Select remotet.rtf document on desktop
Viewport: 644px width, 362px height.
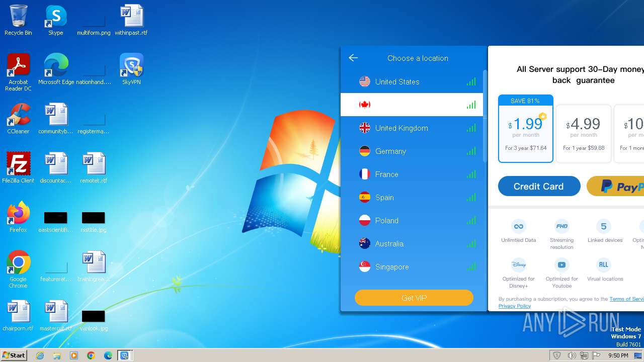click(94, 168)
